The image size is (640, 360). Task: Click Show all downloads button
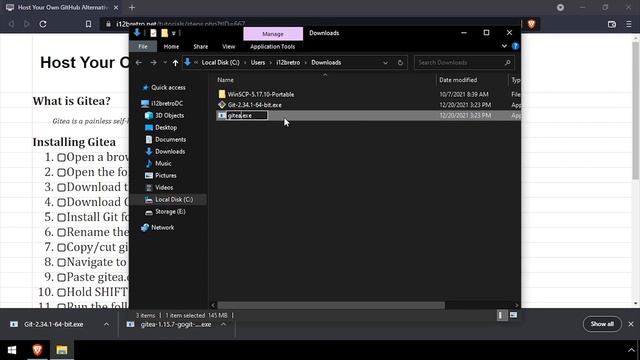602,324
